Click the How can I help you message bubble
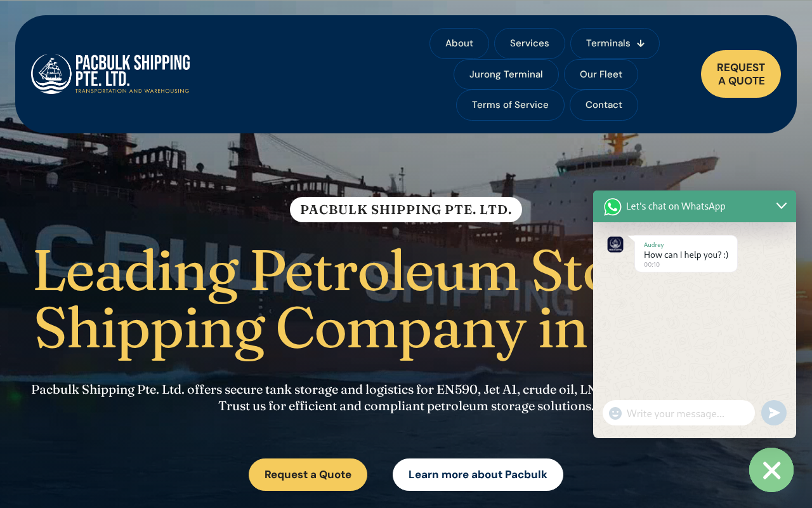Viewport: 812px width, 508px height. (x=686, y=254)
